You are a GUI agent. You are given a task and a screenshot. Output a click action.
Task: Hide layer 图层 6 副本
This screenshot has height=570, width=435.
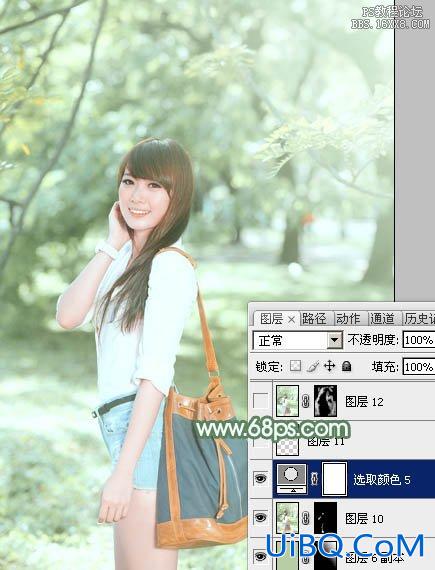261,556
